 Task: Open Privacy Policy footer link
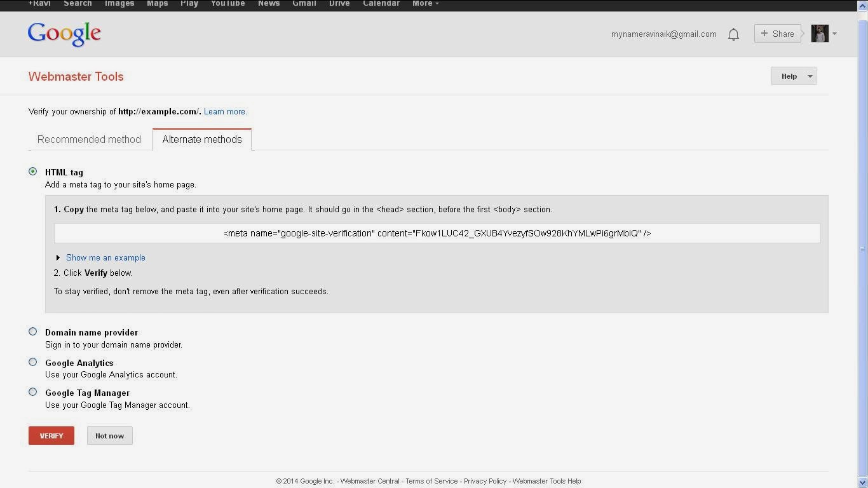485,481
